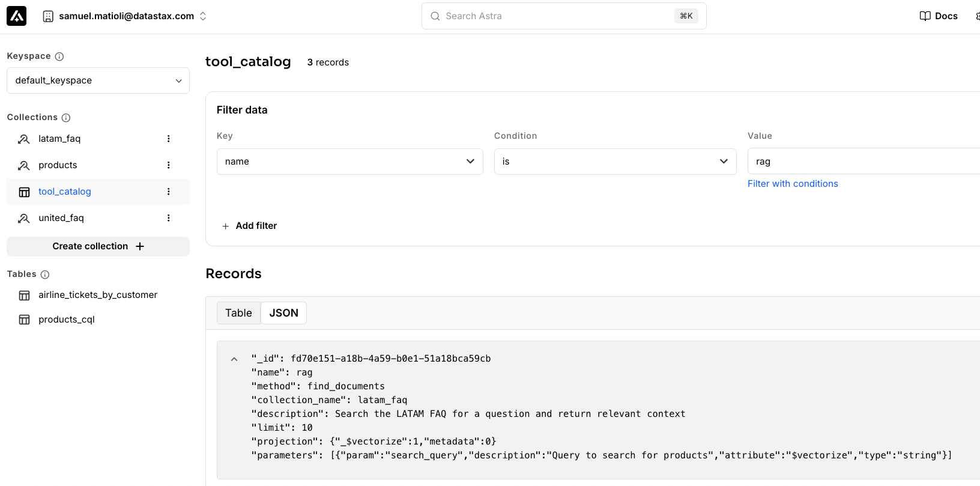
Task: Open the default_keyspace dropdown
Action: tap(98, 80)
